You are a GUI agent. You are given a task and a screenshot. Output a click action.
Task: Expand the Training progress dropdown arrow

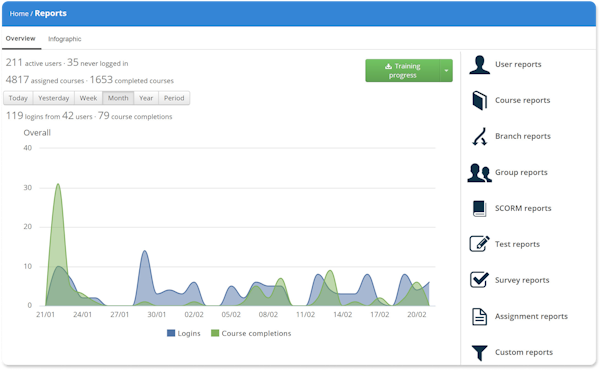(x=446, y=70)
